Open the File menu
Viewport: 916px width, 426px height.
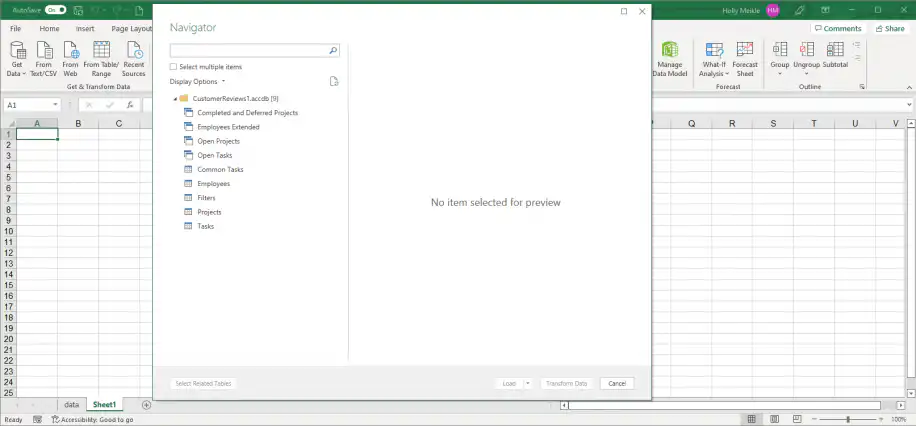[x=16, y=29]
